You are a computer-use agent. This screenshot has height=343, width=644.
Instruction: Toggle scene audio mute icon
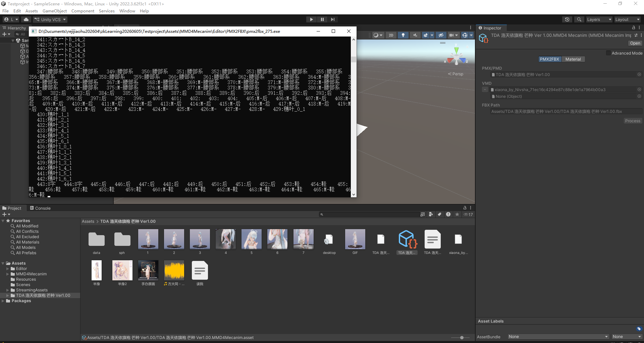pyautogui.click(x=415, y=35)
